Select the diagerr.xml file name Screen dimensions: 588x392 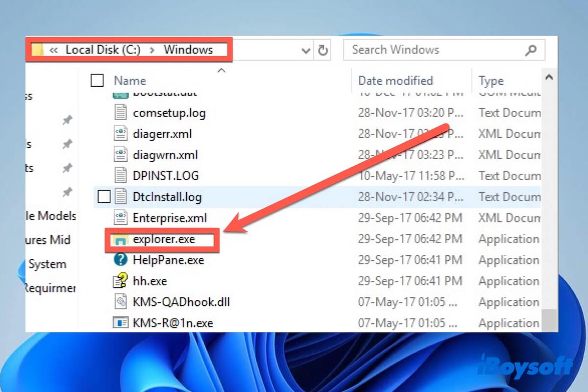click(162, 134)
